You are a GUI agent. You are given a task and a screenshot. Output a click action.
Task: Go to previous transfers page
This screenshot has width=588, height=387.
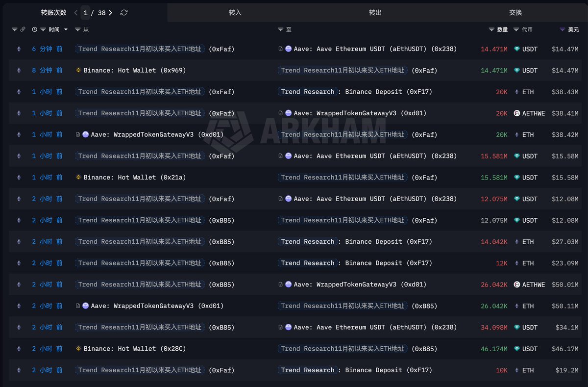76,13
